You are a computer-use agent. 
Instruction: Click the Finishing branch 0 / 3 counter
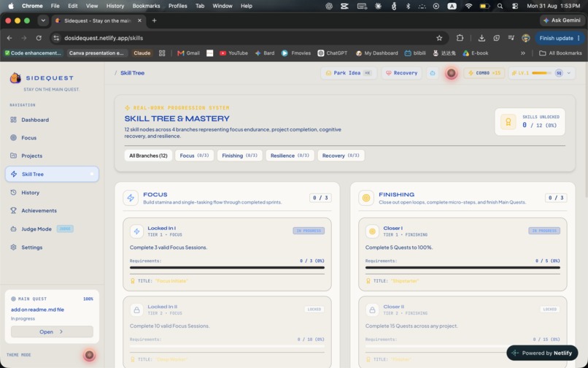coord(556,198)
